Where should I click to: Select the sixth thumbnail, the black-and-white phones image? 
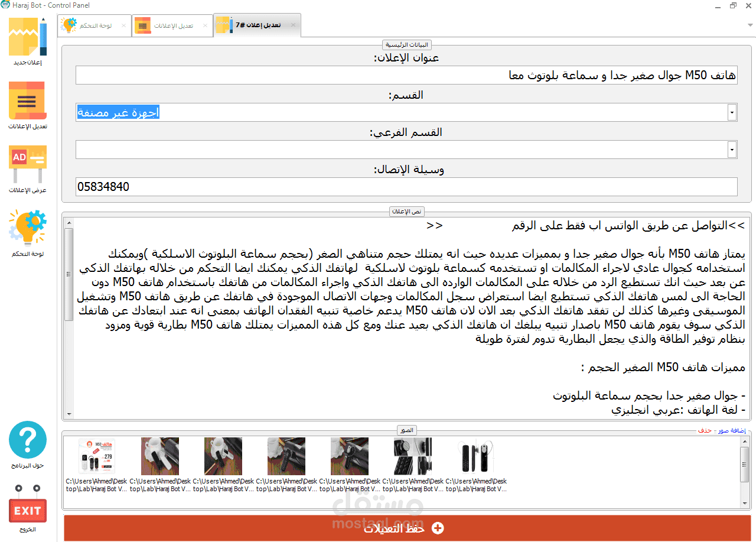click(413, 456)
